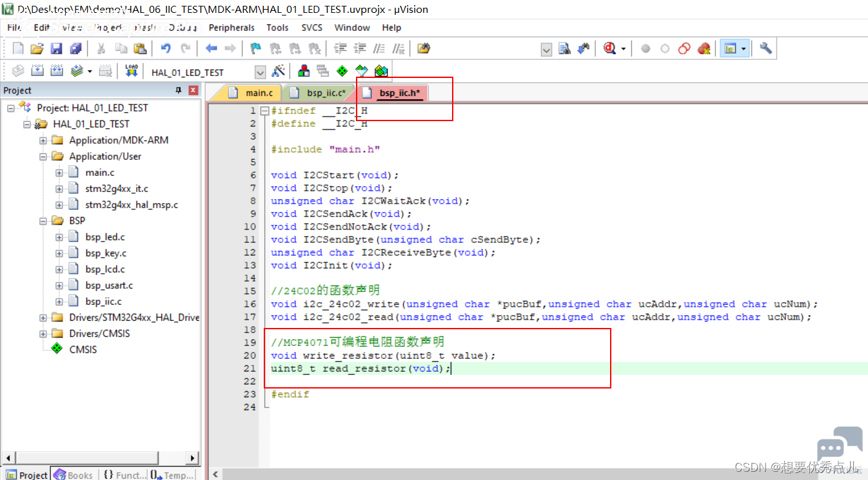Open the Configuration wrench icon
868x480 pixels.
(x=765, y=48)
